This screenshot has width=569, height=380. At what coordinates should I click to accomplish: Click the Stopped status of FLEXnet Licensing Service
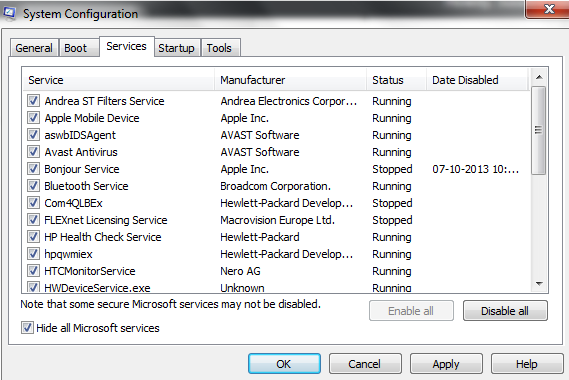(x=392, y=220)
